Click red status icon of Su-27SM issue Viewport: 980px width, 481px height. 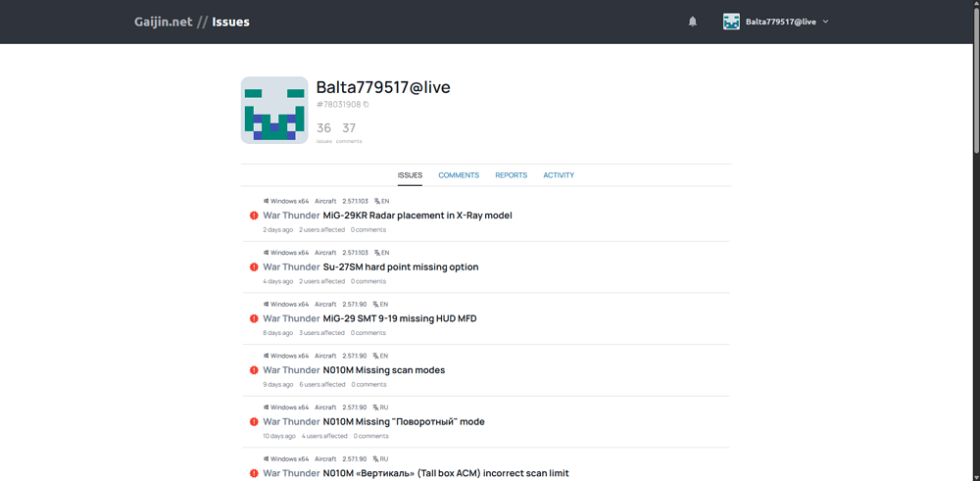254,266
